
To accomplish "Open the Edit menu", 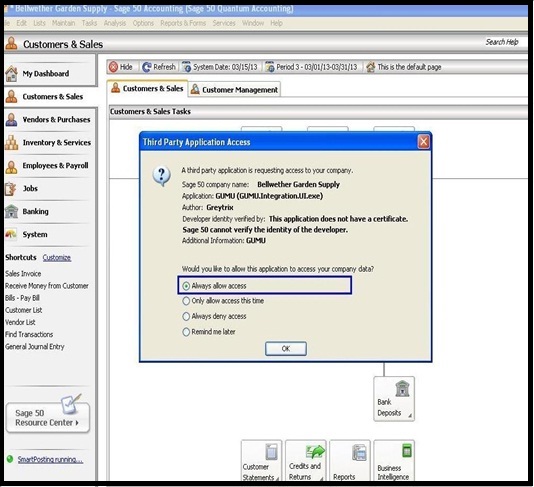I will tap(21, 23).
